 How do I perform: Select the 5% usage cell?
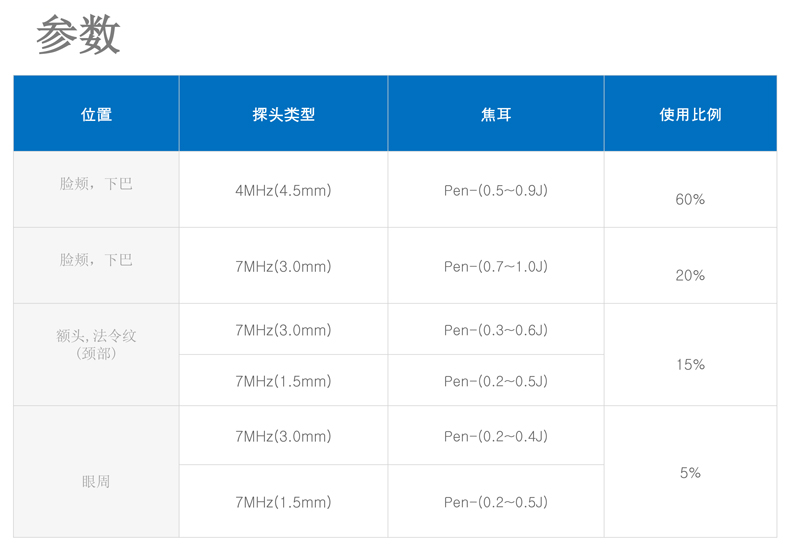coord(691,472)
